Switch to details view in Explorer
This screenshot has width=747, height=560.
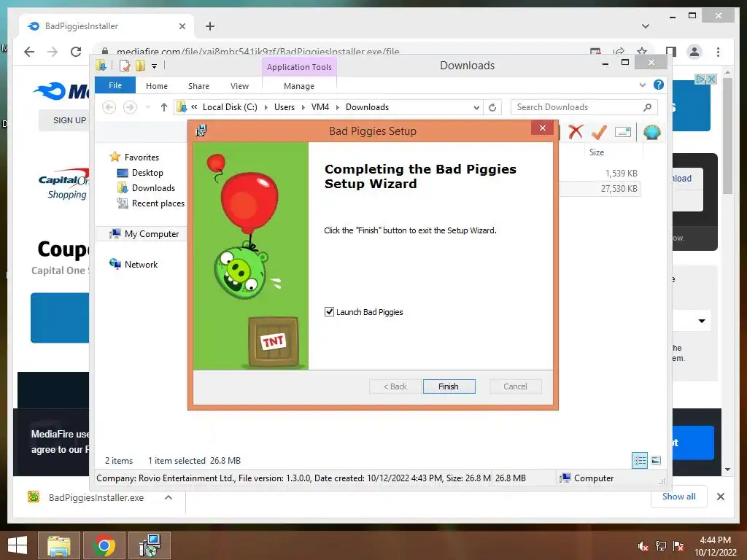[x=640, y=460]
